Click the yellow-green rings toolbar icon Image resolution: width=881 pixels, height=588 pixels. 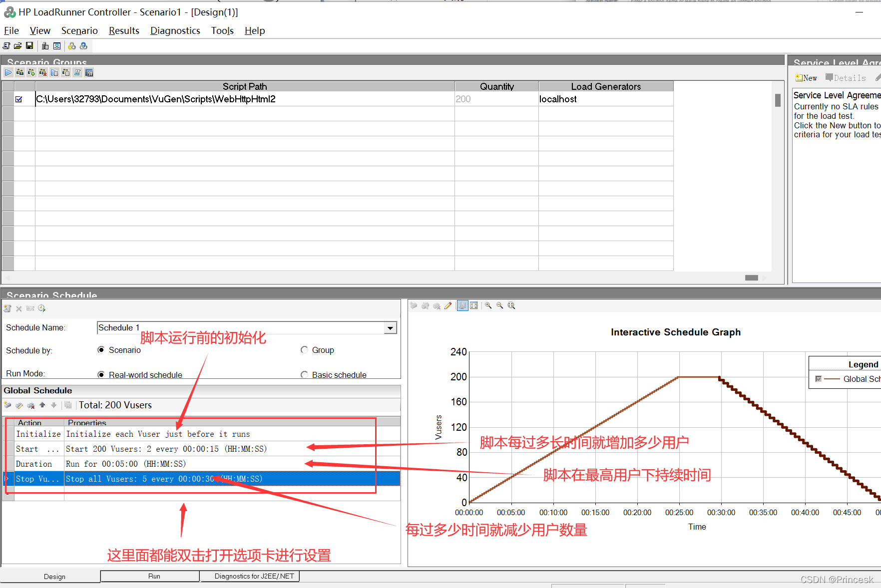[x=72, y=46]
